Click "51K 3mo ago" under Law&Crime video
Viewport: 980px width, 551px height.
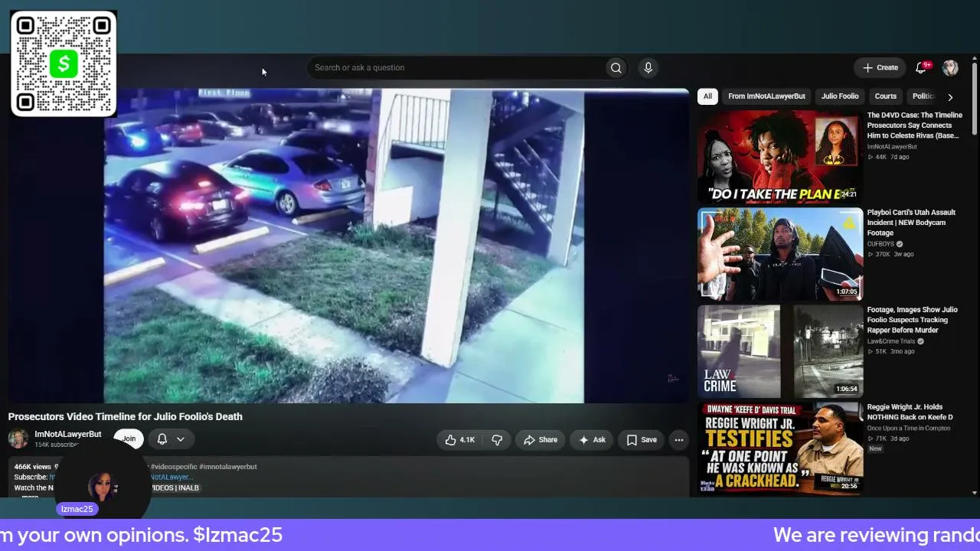click(891, 351)
